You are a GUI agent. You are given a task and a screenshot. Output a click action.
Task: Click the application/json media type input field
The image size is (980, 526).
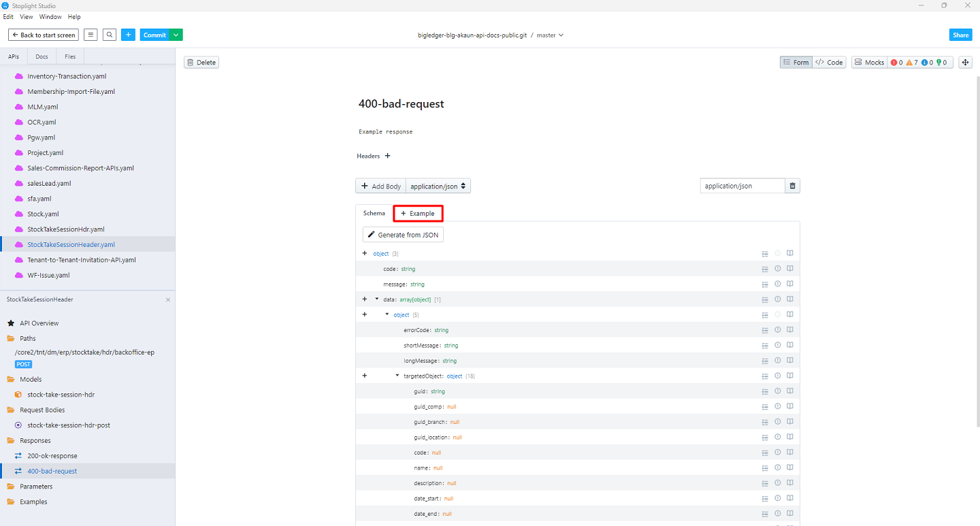pyautogui.click(x=742, y=186)
